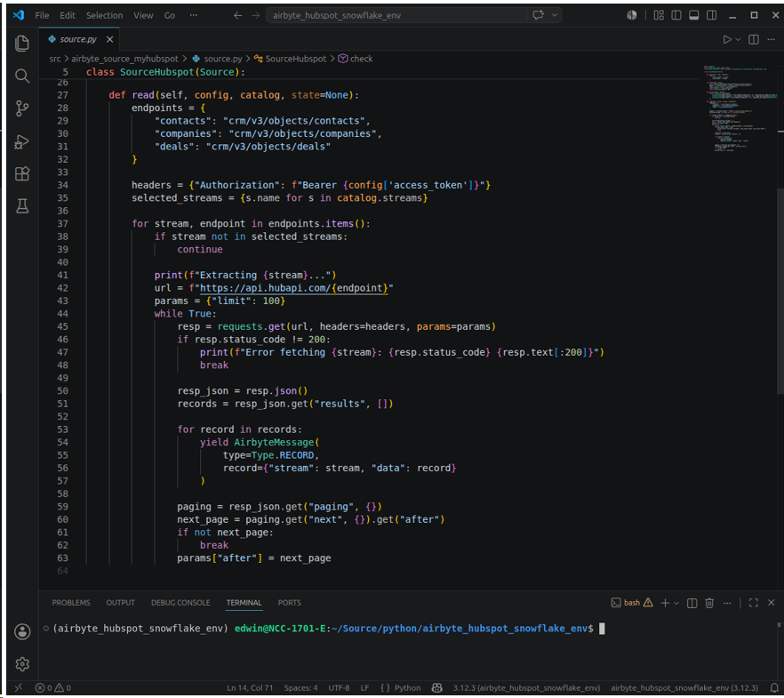The width and height of the screenshot is (784, 698).
Task: Toggle the secondary side bar
Action: coord(711,15)
